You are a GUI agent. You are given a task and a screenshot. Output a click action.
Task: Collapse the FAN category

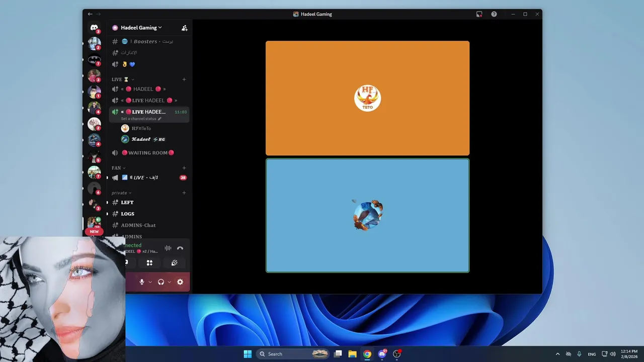(118, 168)
